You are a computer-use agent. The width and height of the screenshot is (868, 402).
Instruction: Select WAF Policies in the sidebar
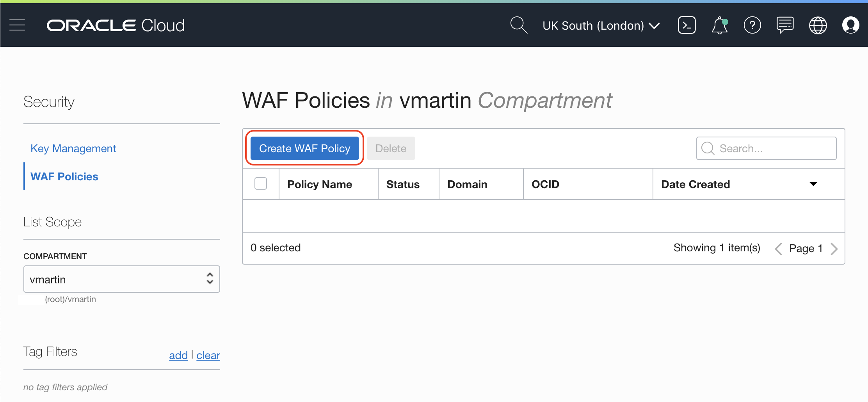click(64, 176)
